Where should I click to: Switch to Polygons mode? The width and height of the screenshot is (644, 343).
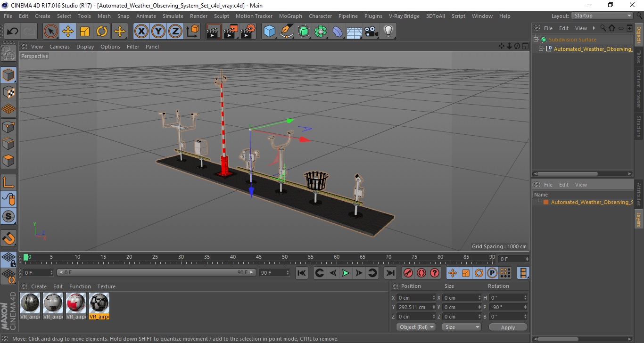pos(8,160)
